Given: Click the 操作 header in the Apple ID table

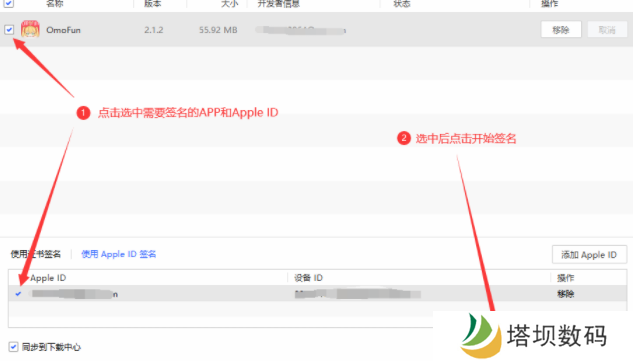Looking at the screenshot, I should (565, 278).
